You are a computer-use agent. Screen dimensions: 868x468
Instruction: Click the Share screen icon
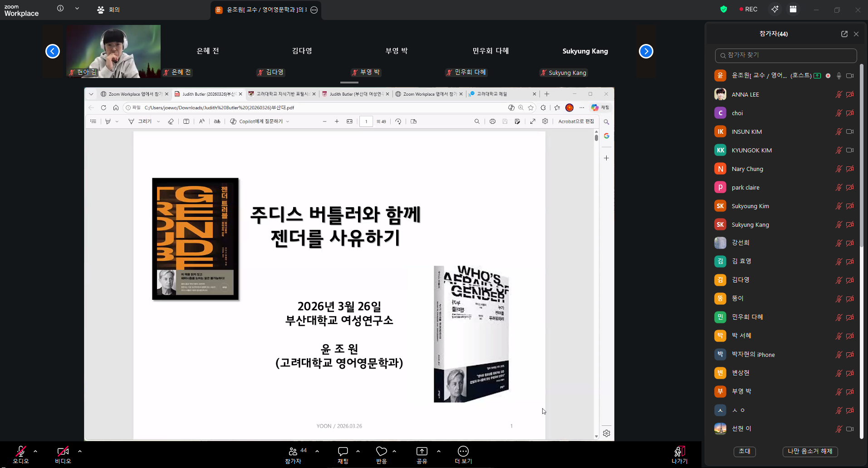point(422,451)
